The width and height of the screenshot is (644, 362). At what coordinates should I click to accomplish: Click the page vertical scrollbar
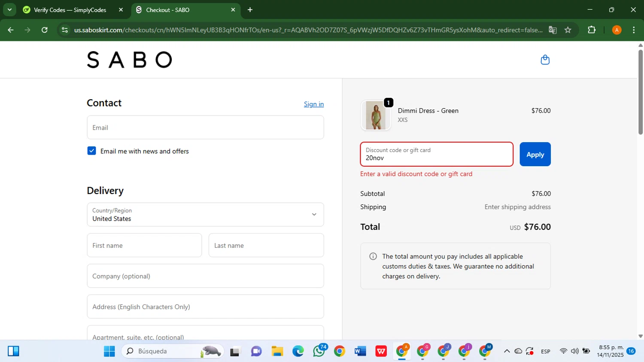(641, 92)
